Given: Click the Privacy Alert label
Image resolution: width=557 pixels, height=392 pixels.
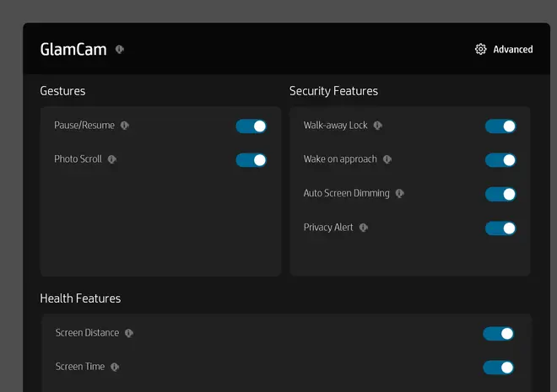Looking at the screenshot, I should pos(328,228).
